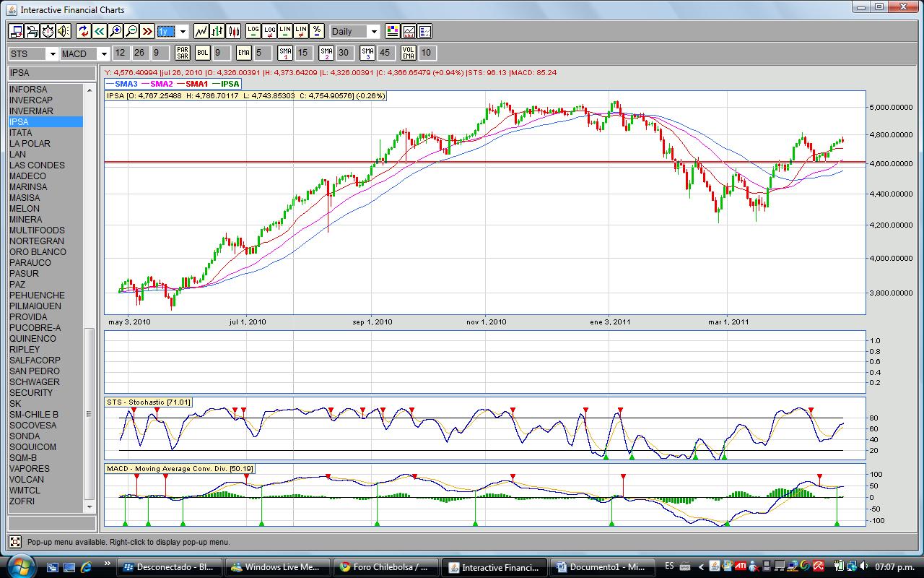Click the last chart layout icon
Image resolution: width=924 pixels, height=578 pixels.
(424, 31)
